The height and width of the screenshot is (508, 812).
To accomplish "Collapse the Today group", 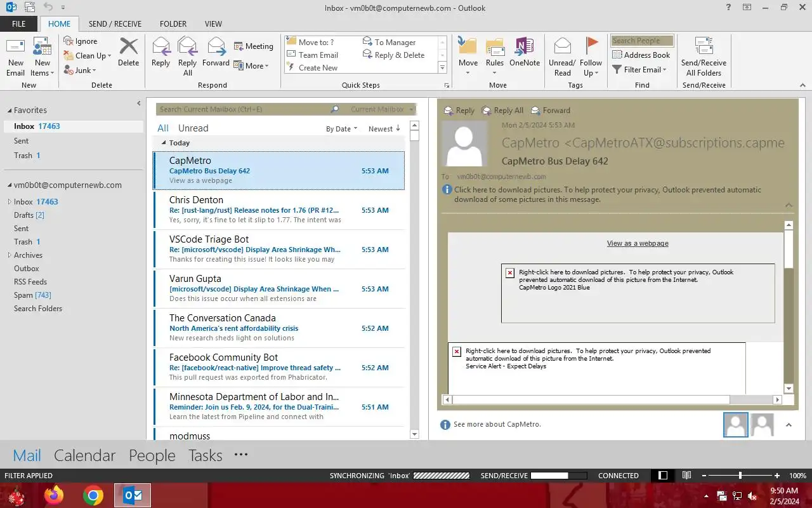I will (164, 143).
